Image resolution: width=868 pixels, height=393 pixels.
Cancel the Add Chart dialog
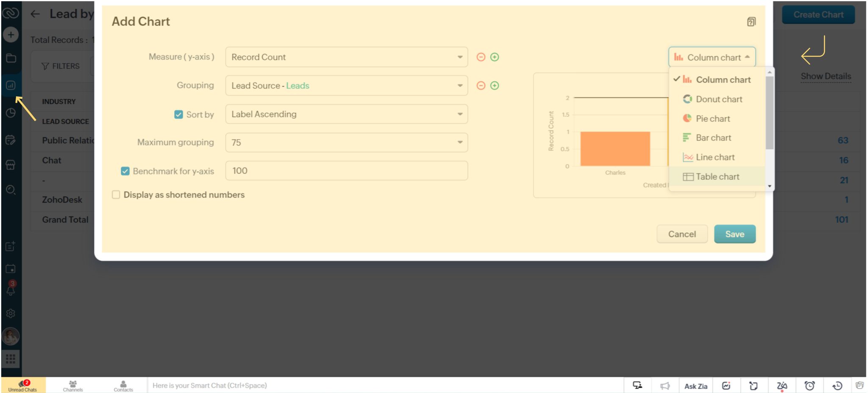pos(682,234)
